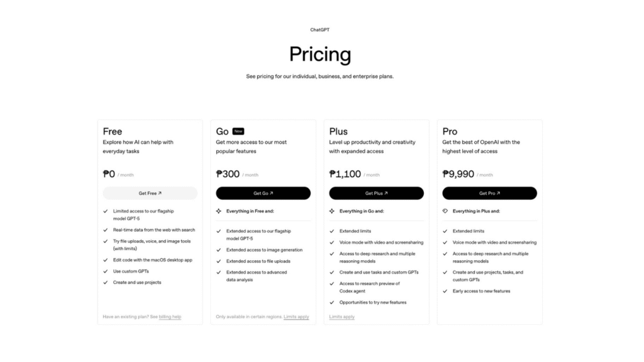Click checkmark beside "Extended access to image generation"
The height and width of the screenshot is (362, 644).
(x=219, y=250)
